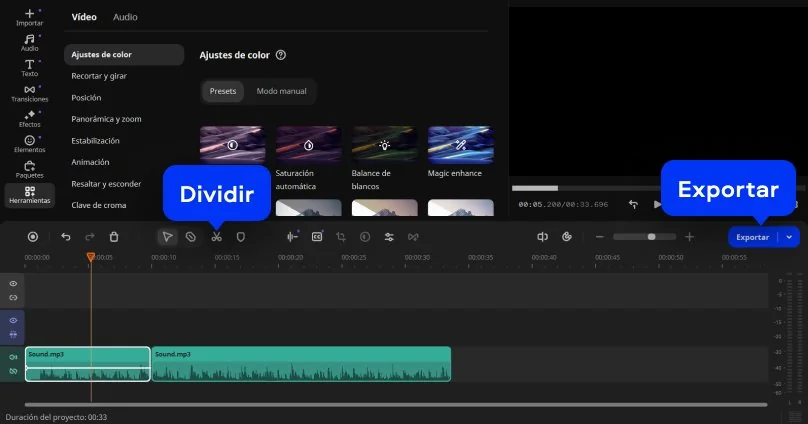Click the scissors split clip icon
Screen dimensions: 808x424
216,237
